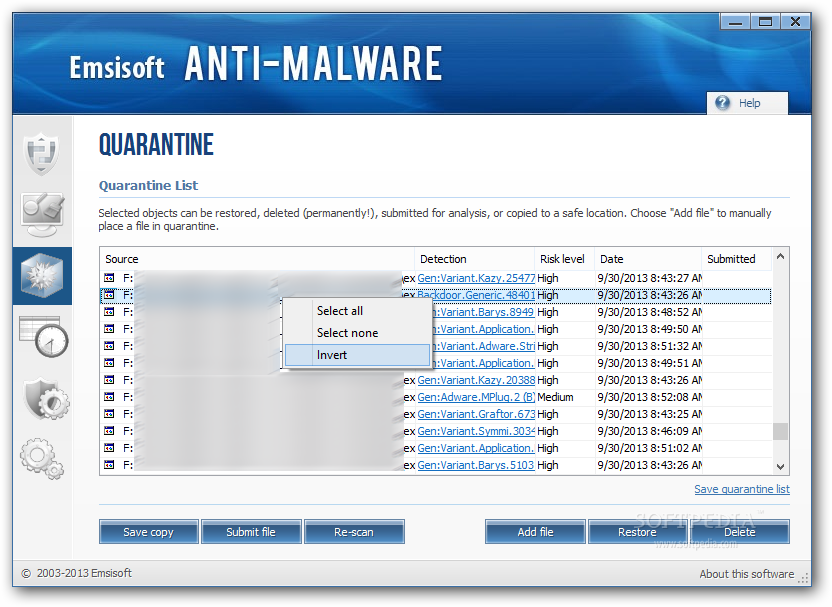Viewport: 832px width, 607px height.
Task: Open the Gen:Variant.Symmi.3034 detection link
Action: tap(476, 431)
